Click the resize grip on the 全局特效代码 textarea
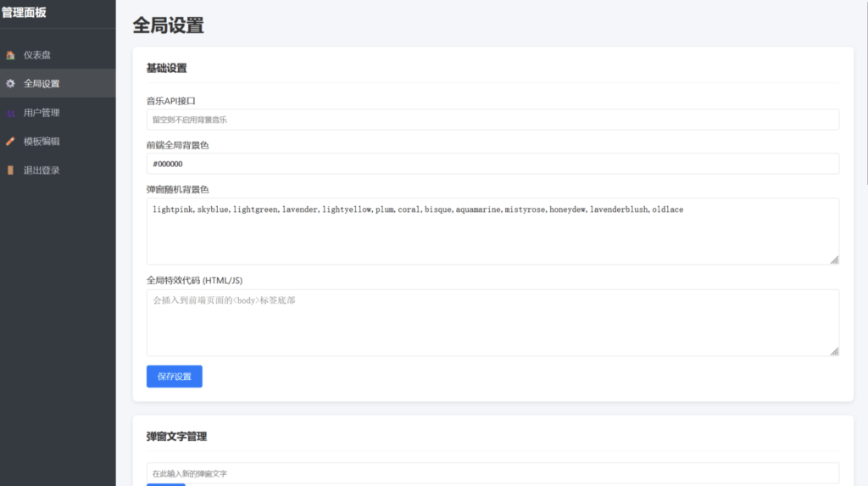 click(x=834, y=351)
